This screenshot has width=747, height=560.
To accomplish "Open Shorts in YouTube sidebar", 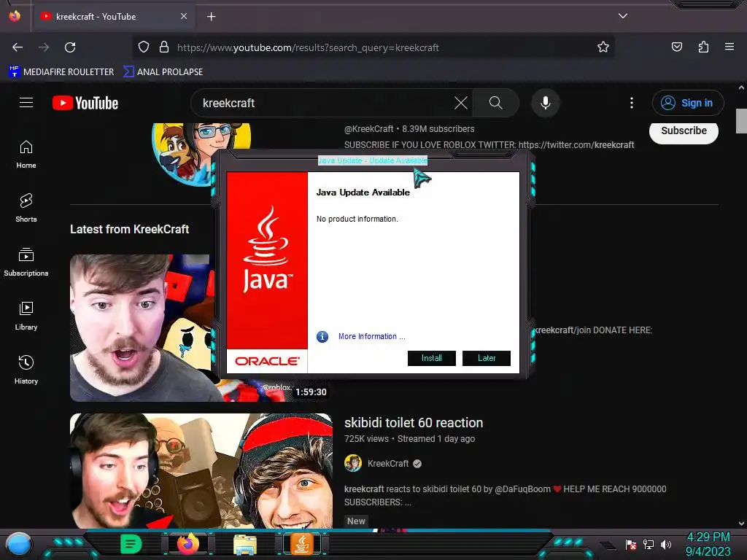I will click(26, 208).
